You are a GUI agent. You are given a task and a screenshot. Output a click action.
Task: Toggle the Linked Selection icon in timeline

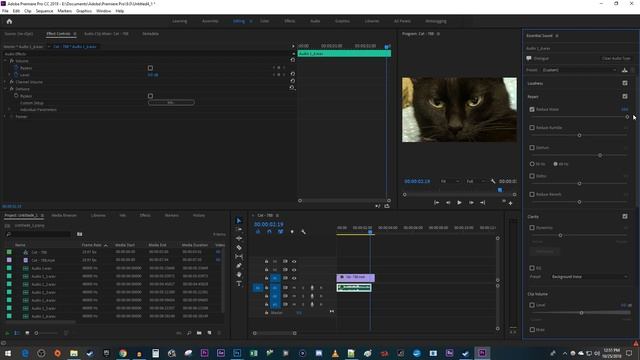(280, 232)
